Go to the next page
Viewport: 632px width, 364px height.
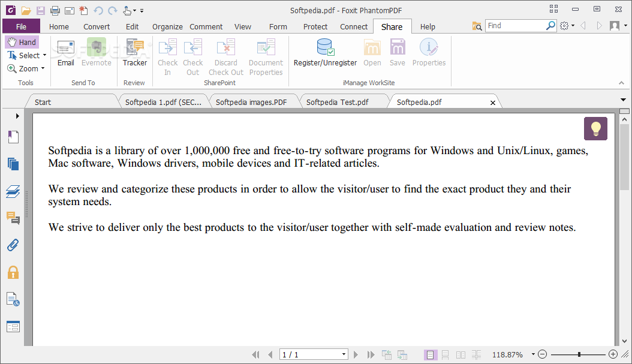pyautogui.click(x=356, y=355)
